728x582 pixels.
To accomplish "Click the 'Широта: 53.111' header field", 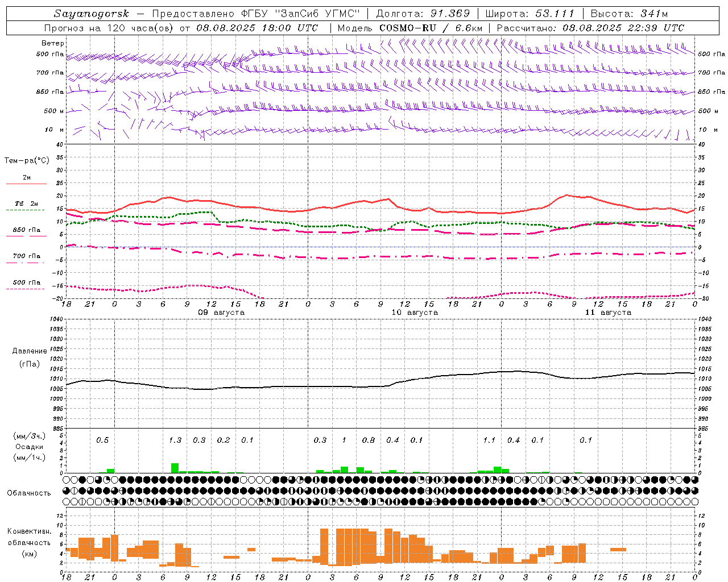I will tap(530, 14).
